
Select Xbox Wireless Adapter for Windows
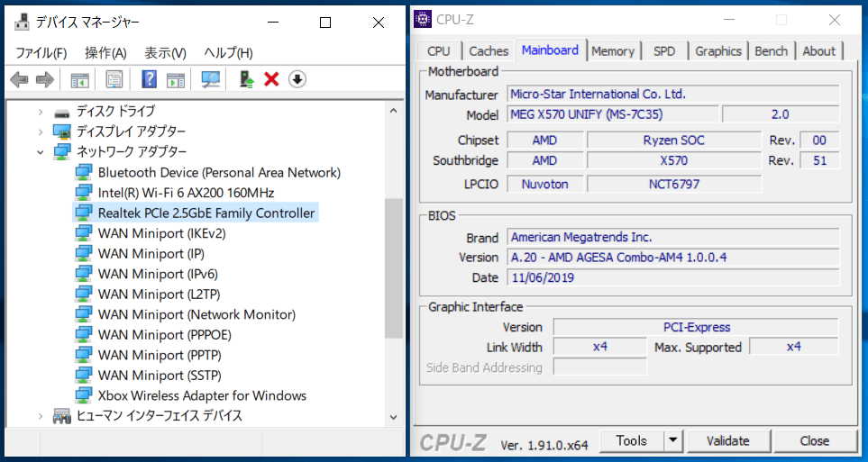pos(202,395)
